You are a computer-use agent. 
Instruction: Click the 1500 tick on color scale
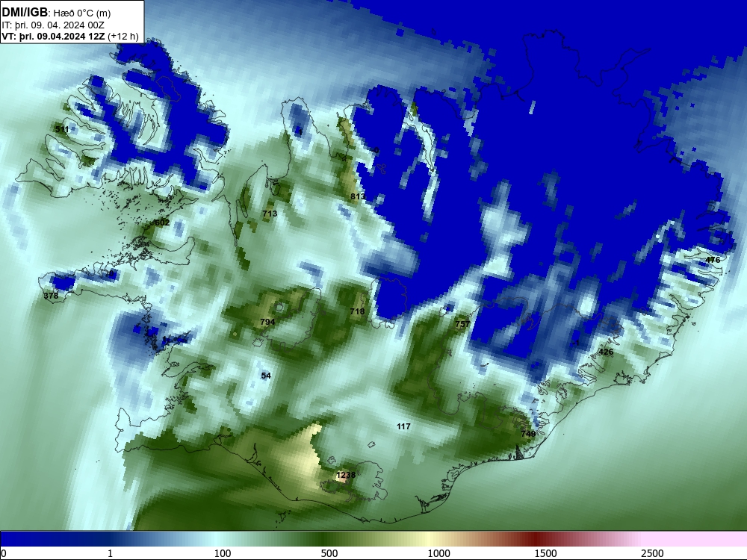[545, 553]
